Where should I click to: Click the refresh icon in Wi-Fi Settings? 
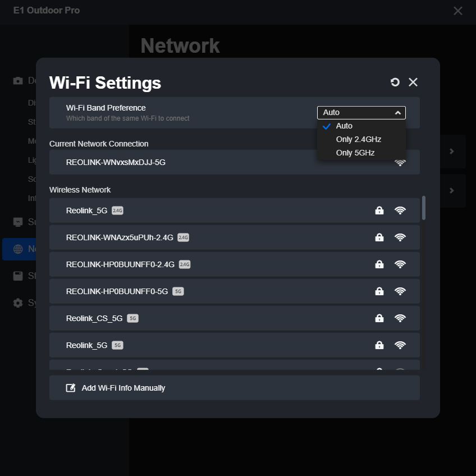click(395, 83)
